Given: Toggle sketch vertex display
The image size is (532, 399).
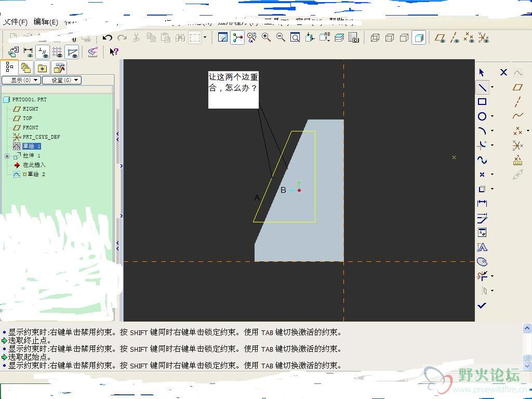Looking at the screenshot, I should (72, 52).
